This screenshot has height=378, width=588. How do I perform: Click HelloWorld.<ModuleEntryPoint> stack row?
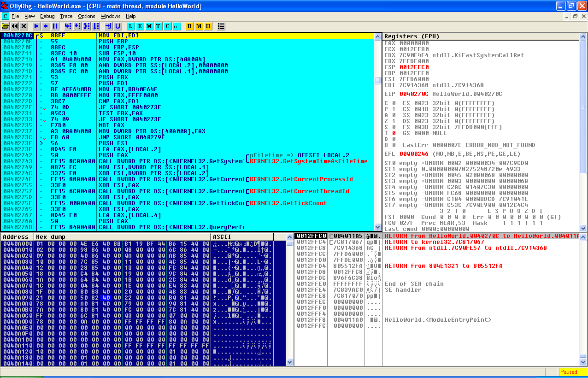pyautogui.click(x=438, y=320)
